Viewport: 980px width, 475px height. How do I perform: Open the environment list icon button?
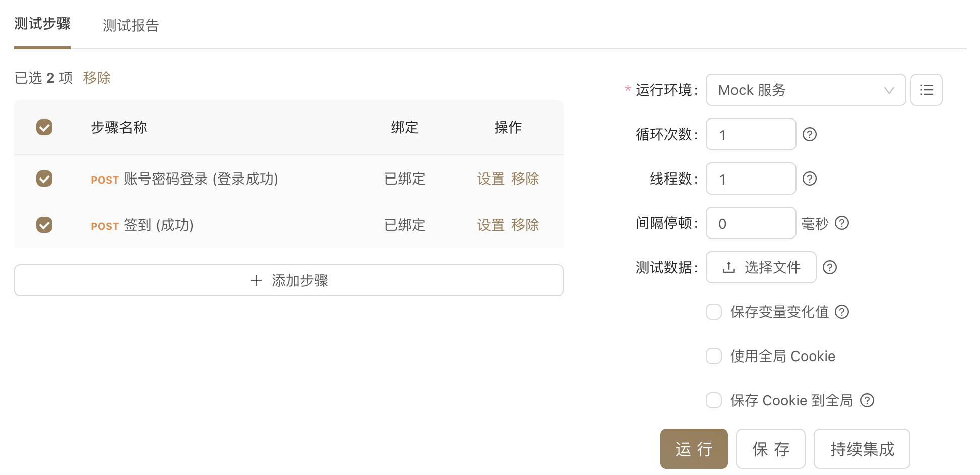(926, 90)
